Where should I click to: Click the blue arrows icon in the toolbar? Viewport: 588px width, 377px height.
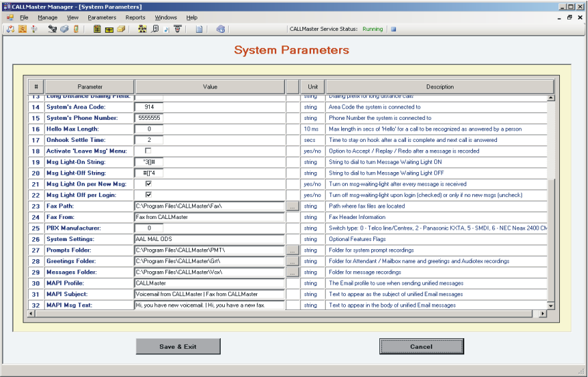click(10, 29)
